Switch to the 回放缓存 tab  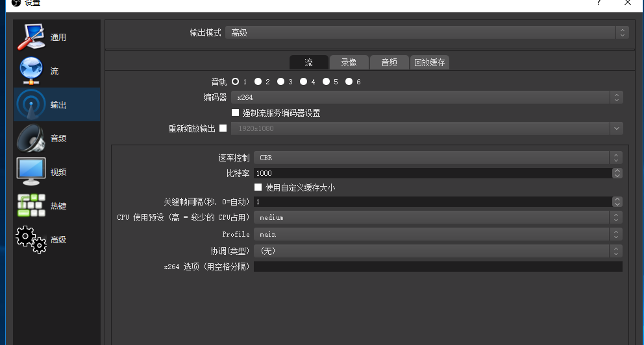point(430,62)
